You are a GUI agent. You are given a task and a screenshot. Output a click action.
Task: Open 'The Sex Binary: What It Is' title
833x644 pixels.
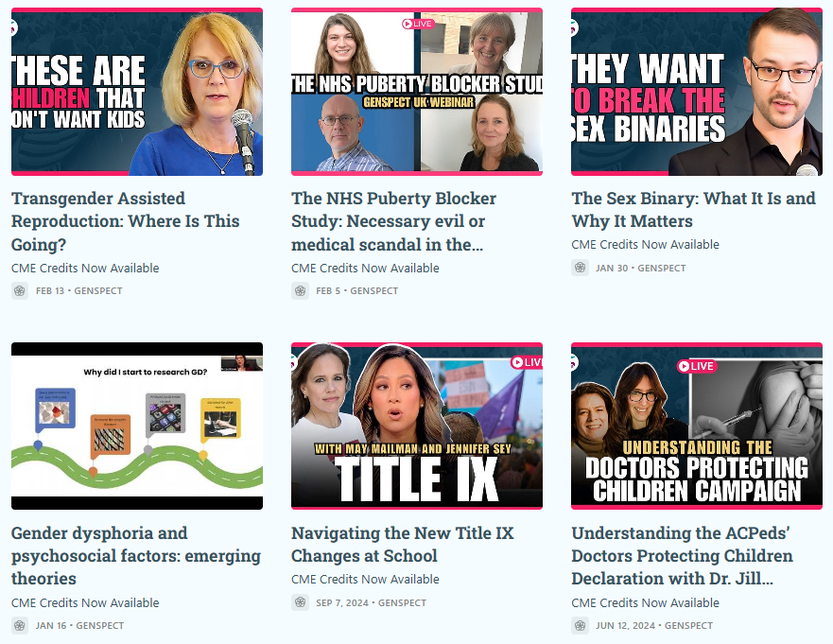point(693,209)
